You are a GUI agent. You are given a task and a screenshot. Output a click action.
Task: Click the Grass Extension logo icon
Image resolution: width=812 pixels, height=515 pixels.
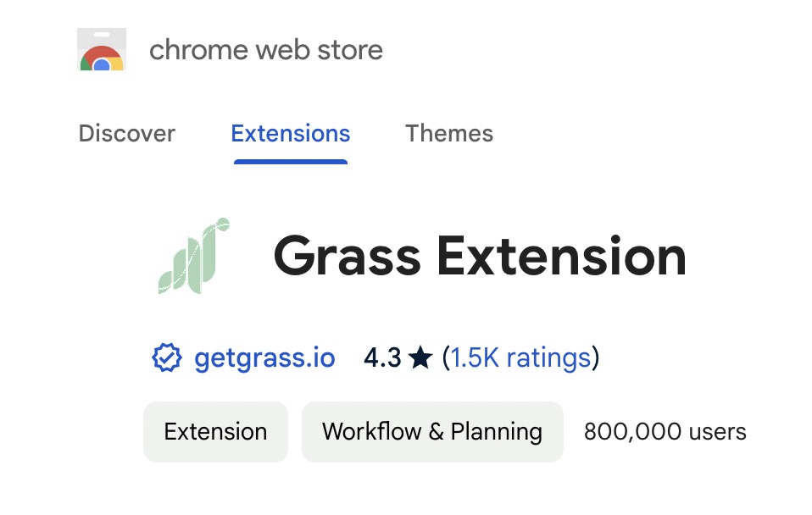coord(193,257)
